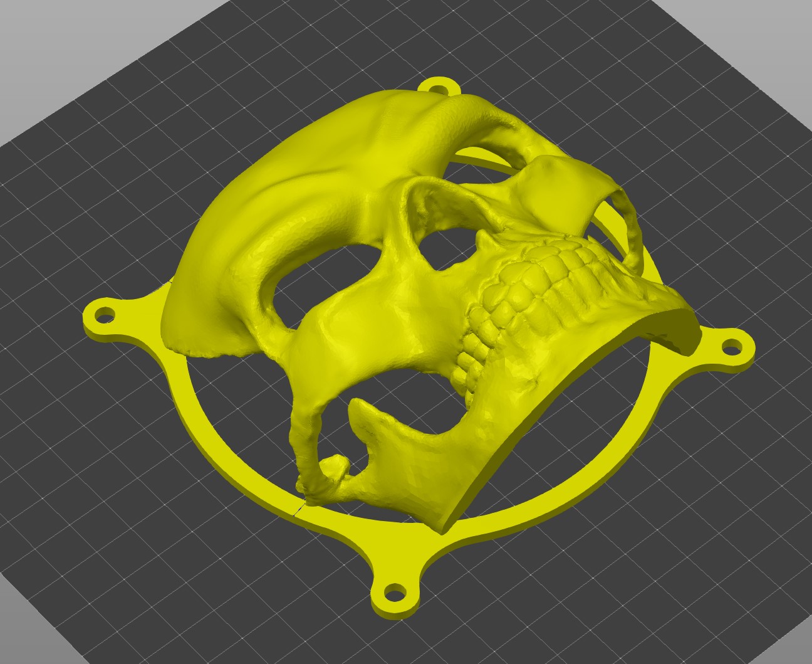
Task: Click the right mounting hole tab
Action: pyautogui.click(x=733, y=345)
